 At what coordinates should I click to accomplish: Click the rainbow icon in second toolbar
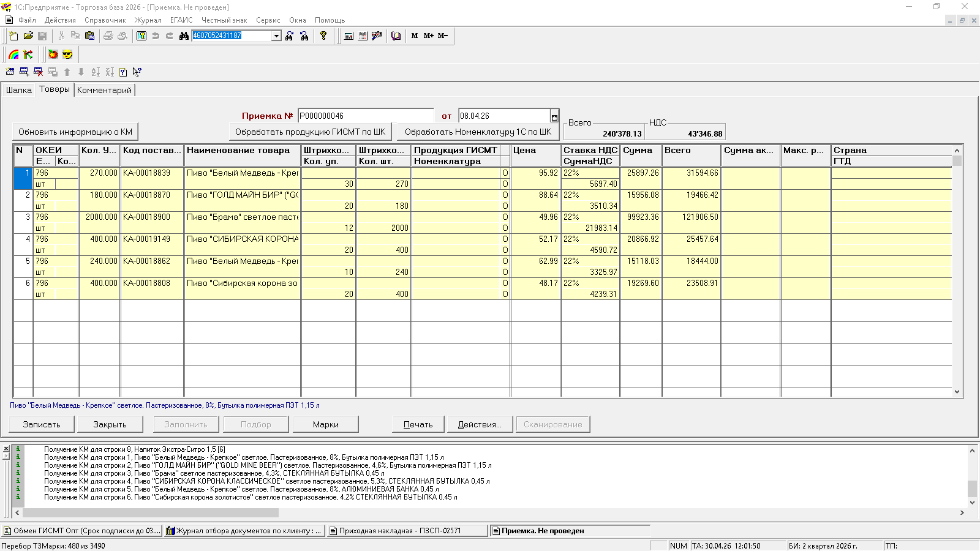[13, 54]
